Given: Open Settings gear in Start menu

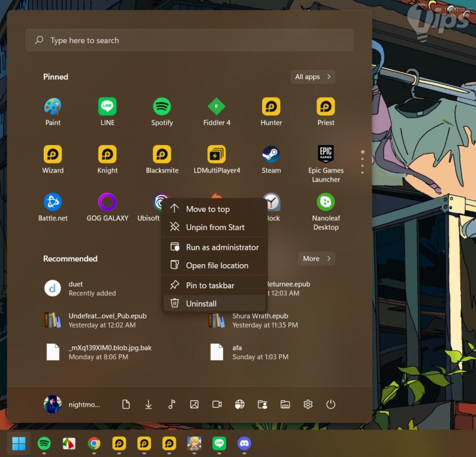Looking at the screenshot, I should pos(308,404).
